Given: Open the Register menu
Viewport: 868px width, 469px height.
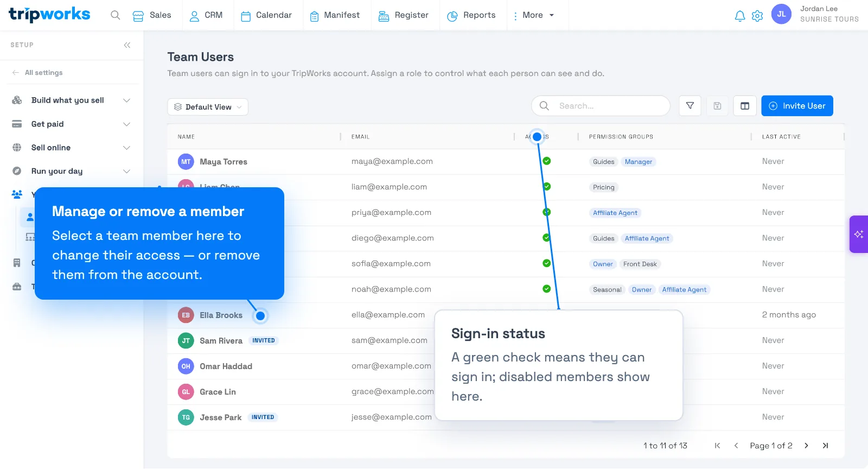Looking at the screenshot, I should pyautogui.click(x=404, y=15).
